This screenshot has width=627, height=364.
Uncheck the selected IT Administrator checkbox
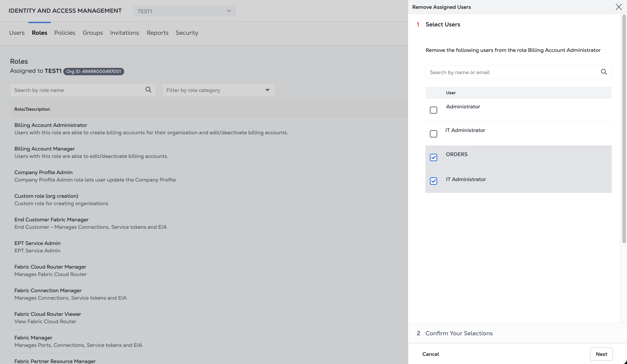(x=434, y=181)
